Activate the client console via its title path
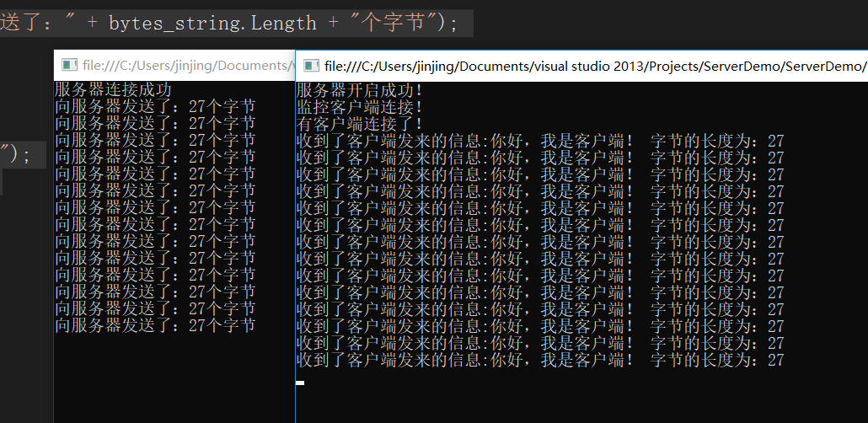868x423 pixels. pyautogui.click(x=189, y=66)
